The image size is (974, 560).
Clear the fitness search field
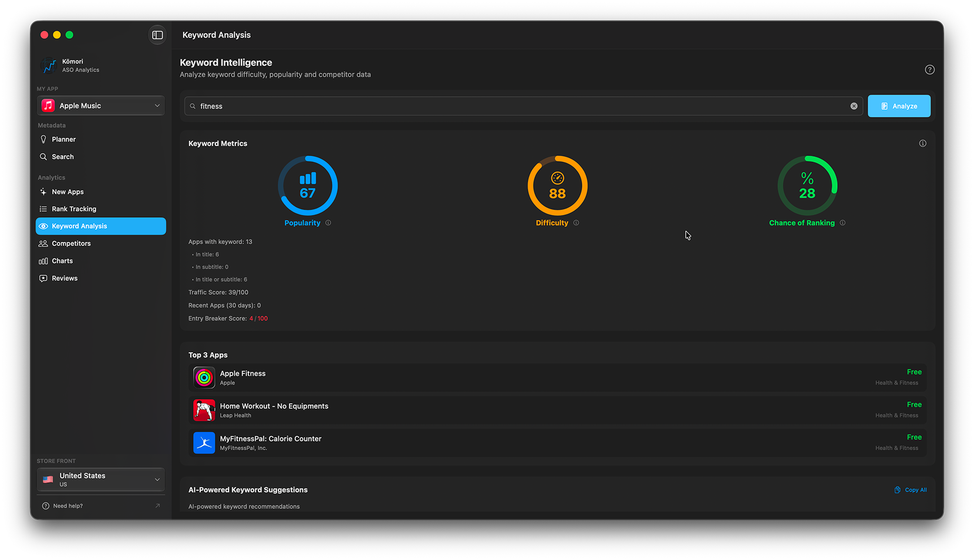pyautogui.click(x=854, y=106)
